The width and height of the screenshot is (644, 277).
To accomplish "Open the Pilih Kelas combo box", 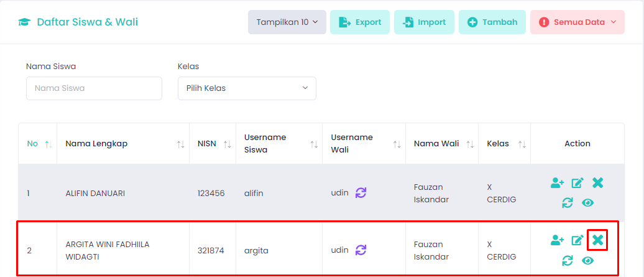I will [x=247, y=88].
